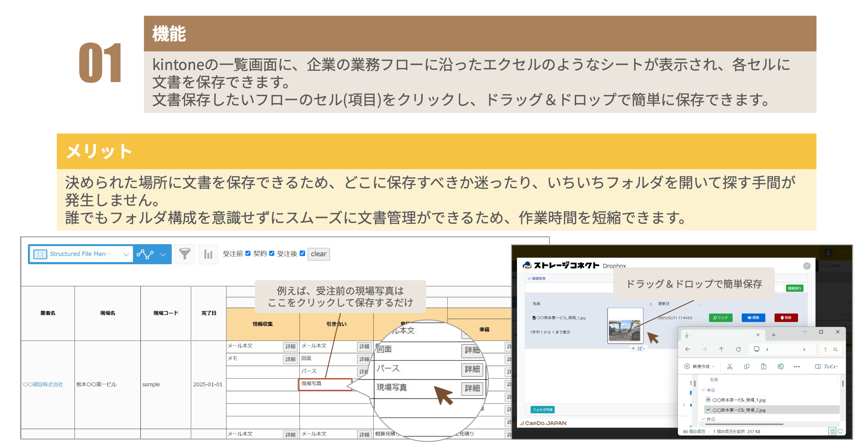
Task: Toggle the 契約 checkbox
Action: click(x=272, y=254)
